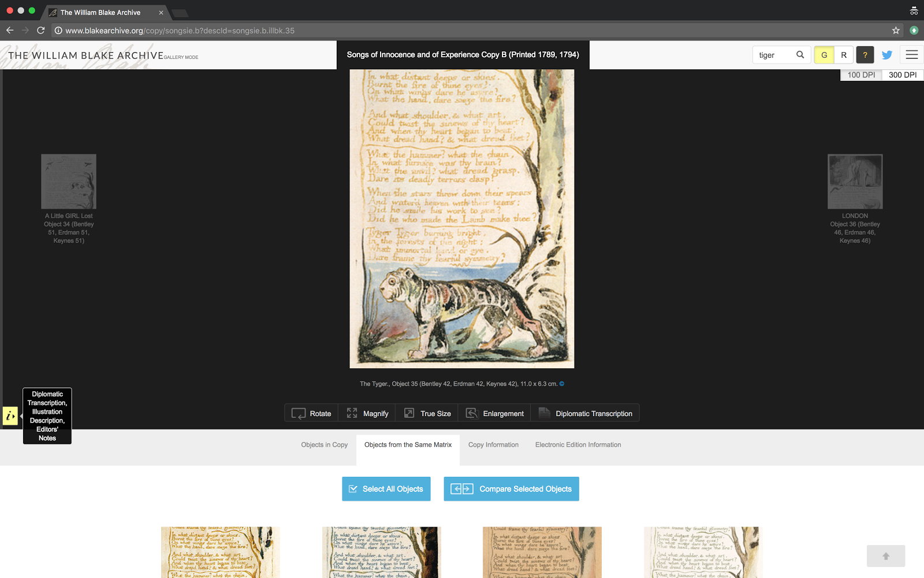The height and width of the screenshot is (578, 924).
Task: Expand the yellow info panel toggle
Action: coord(10,416)
